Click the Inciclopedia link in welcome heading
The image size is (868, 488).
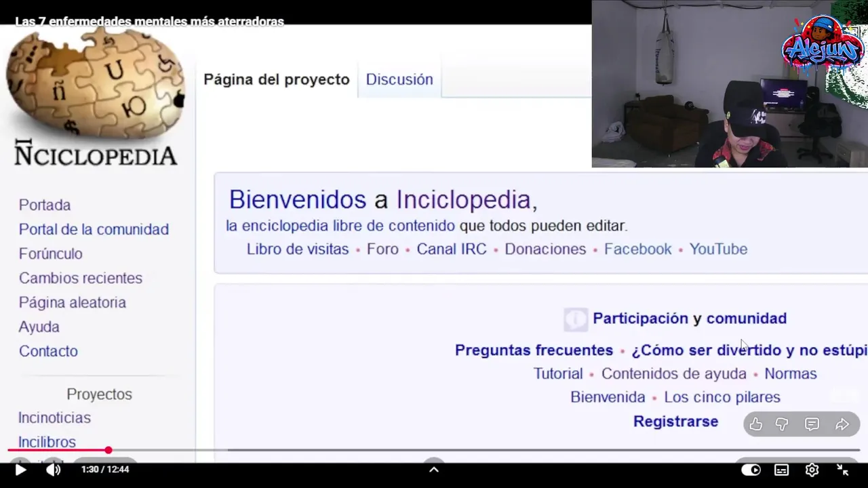[464, 199]
